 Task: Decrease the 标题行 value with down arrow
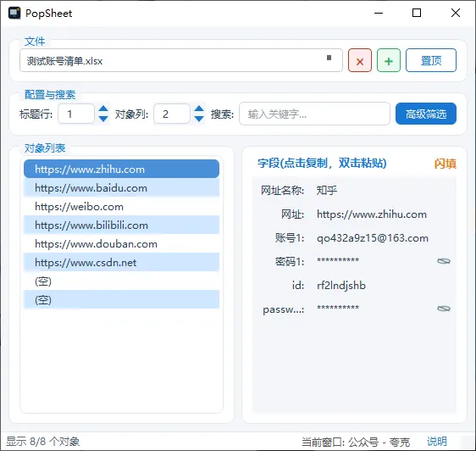click(103, 119)
